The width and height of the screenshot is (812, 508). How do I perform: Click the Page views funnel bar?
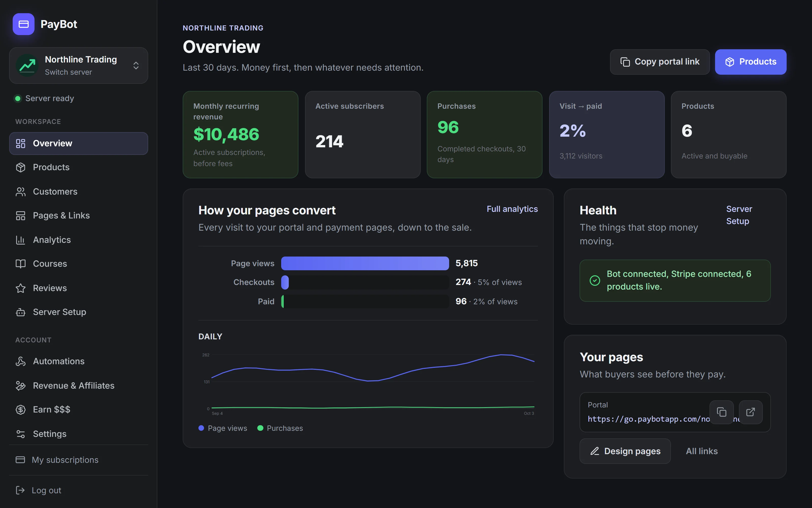click(x=365, y=263)
